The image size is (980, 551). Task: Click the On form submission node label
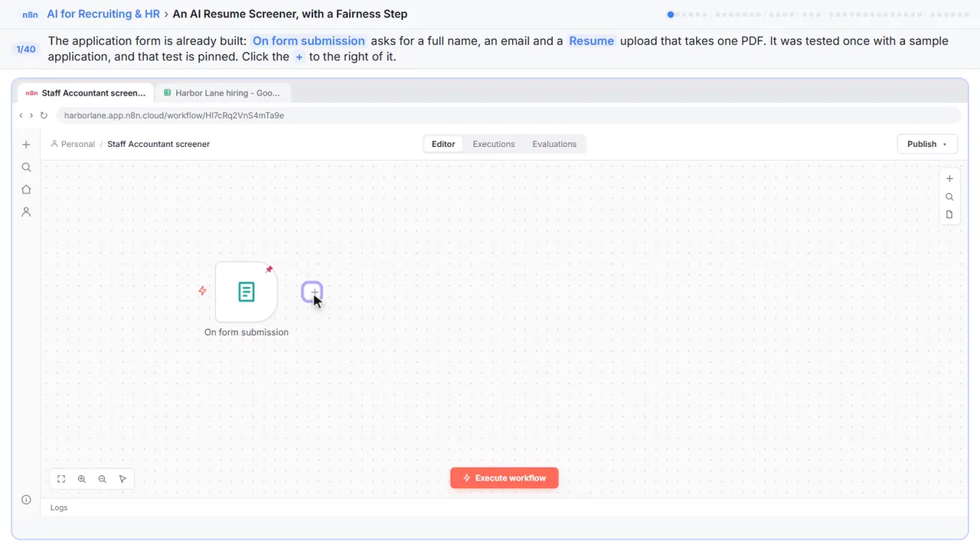pos(247,332)
